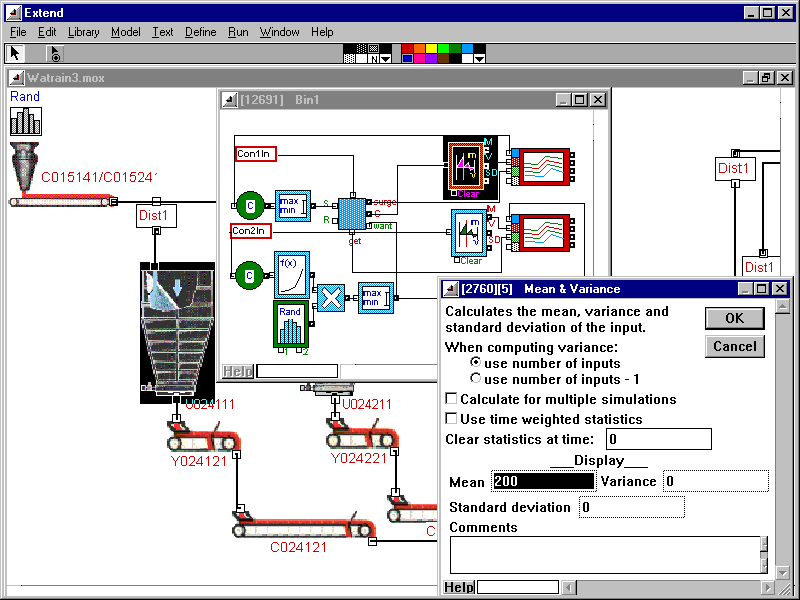Open the Edit menu
Viewport: 800px width, 600px height.
[47, 32]
